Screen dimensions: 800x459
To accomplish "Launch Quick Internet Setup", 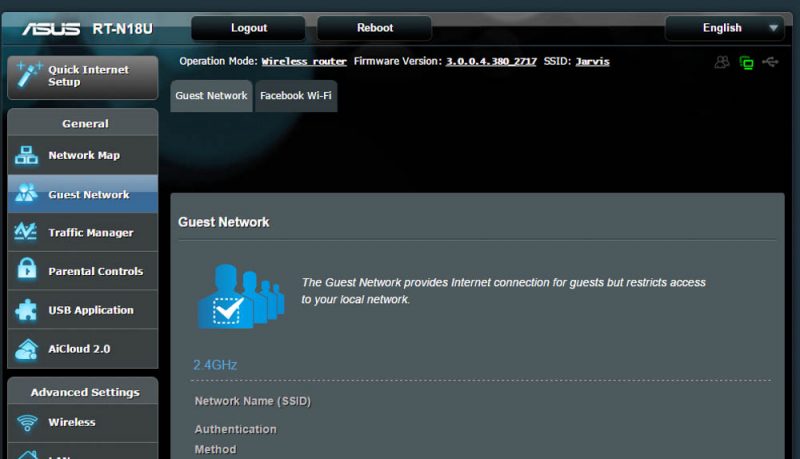I will pyautogui.click(x=83, y=77).
